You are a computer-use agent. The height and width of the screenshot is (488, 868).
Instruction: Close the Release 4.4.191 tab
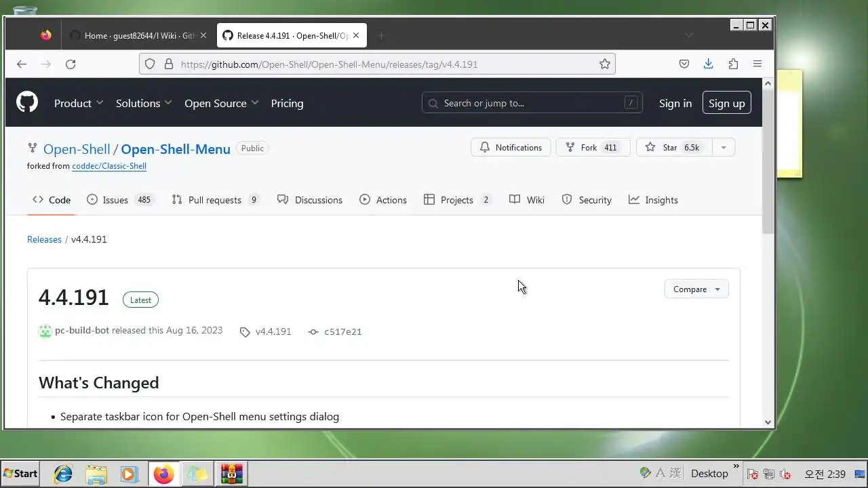pos(356,35)
